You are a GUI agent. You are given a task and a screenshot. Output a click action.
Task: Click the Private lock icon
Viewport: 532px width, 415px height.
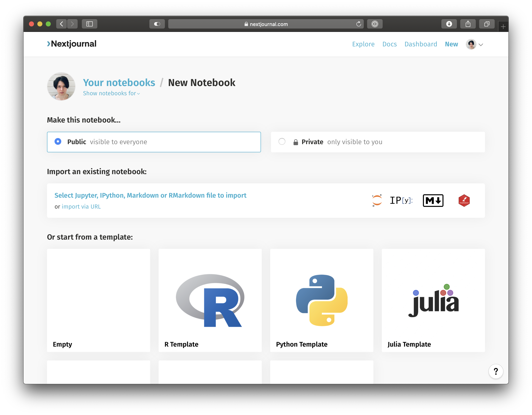(296, 142)
